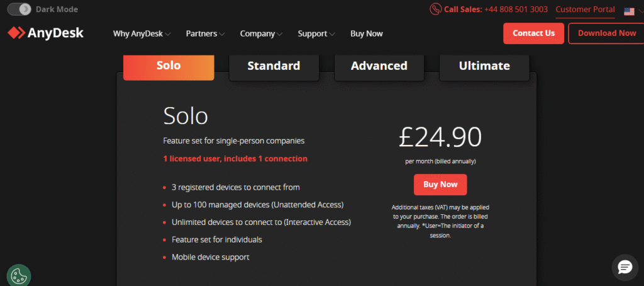Expand the Partners dropdown menu

pos(206,34)
